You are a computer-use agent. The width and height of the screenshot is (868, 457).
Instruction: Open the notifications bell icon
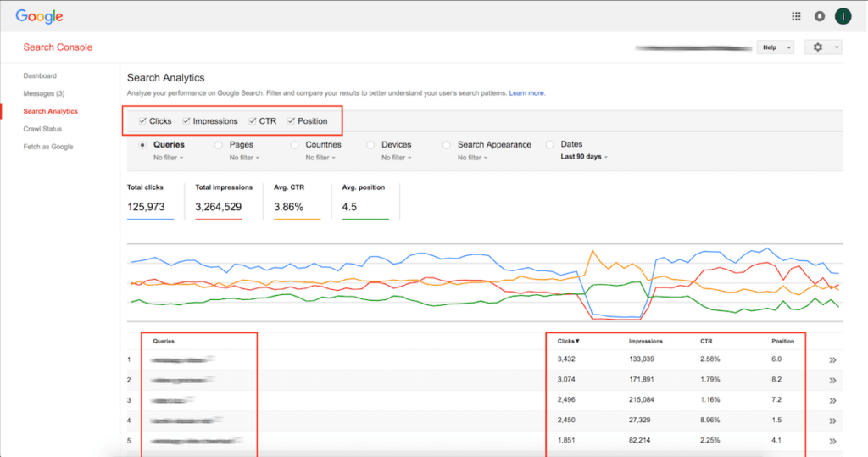click(820, 17)
